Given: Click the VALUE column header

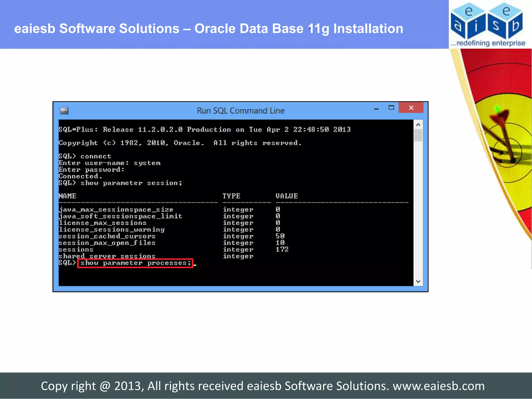Looking at the screenshot, I should [x=287, y=196].
